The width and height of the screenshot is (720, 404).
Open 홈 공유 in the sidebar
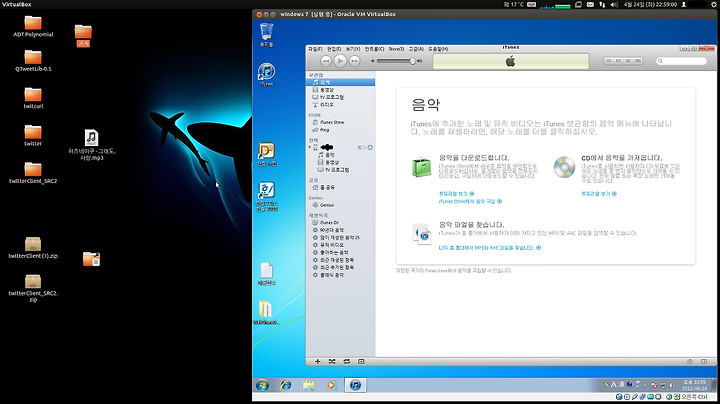pyautogui.click(x=340, y=187)
